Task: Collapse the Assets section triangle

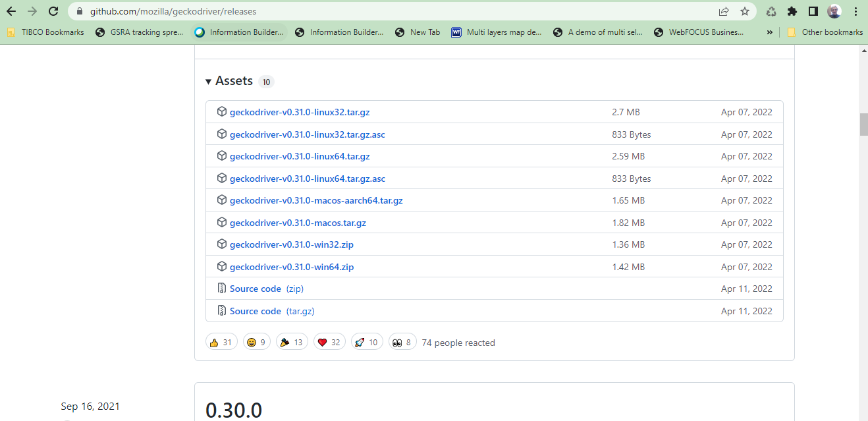Action: pos(209,81)
